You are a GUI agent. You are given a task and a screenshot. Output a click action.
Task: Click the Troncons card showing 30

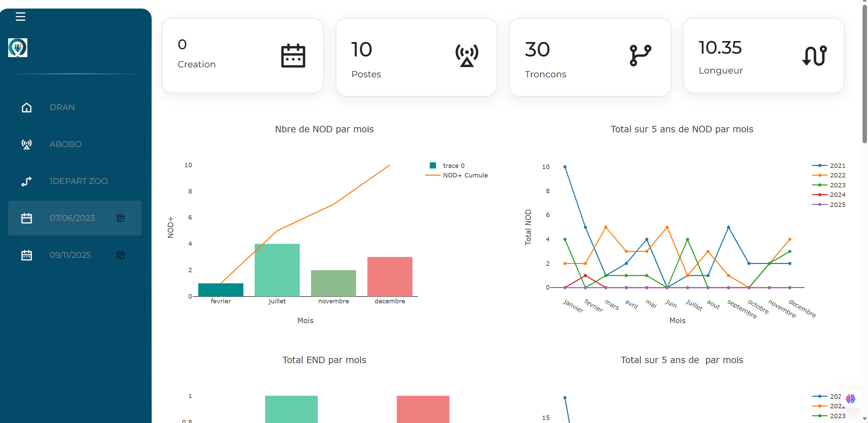[x=590, y=56]
